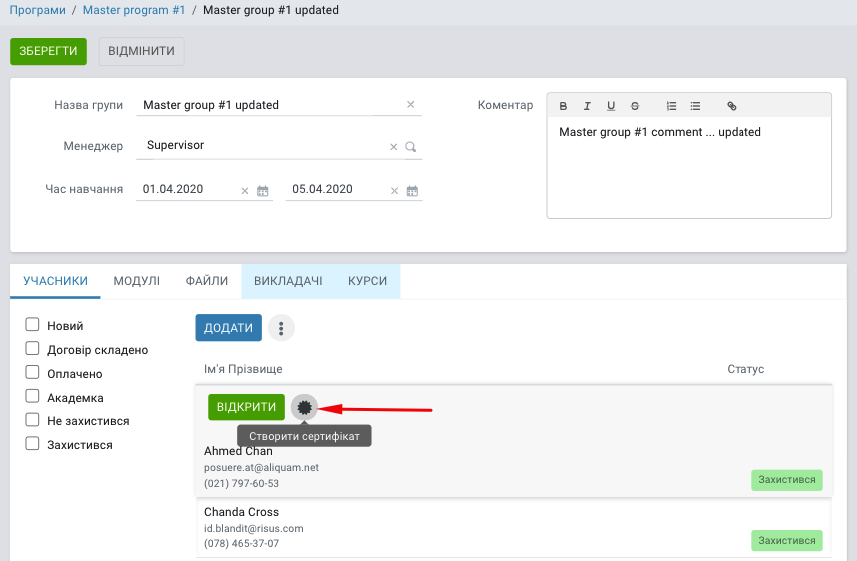Image resolution: width=857 pixels, height=561 pixels.
Task: Click the Ім'я Прізвище column header
Action: coord(243,369)
